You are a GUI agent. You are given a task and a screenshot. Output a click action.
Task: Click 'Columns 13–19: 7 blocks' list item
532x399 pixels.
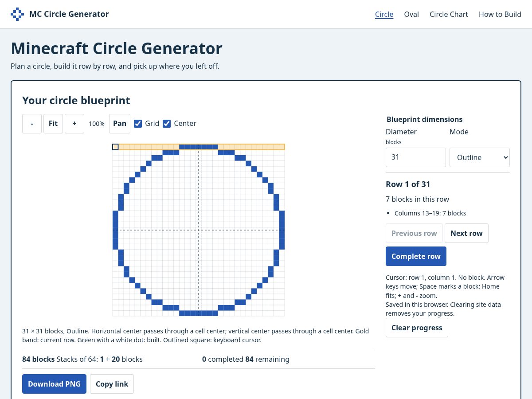click(430, 213)
